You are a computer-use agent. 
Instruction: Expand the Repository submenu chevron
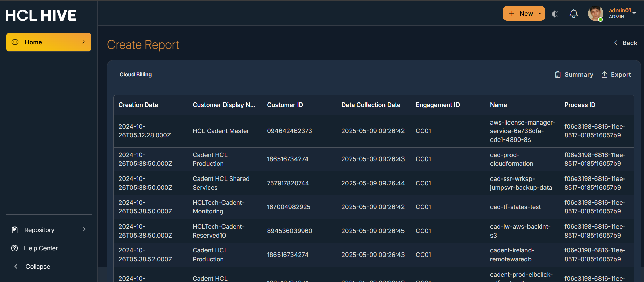coord(84,230)
